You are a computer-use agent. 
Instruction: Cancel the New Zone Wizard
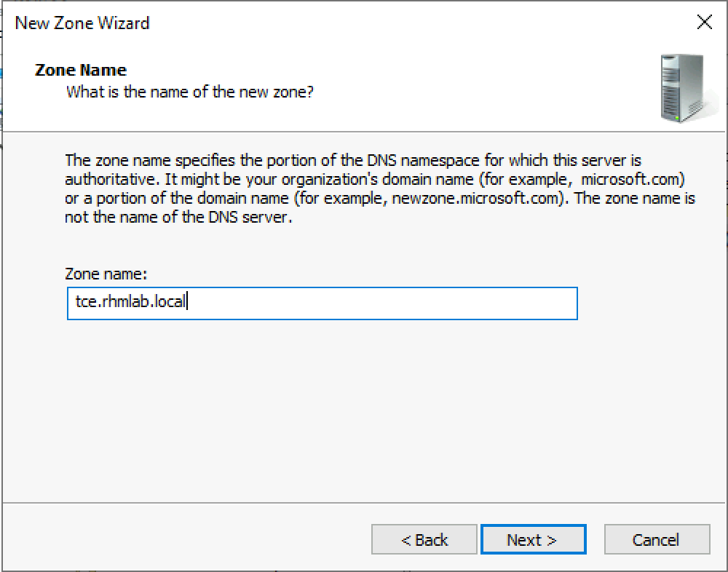click(657, 539)
